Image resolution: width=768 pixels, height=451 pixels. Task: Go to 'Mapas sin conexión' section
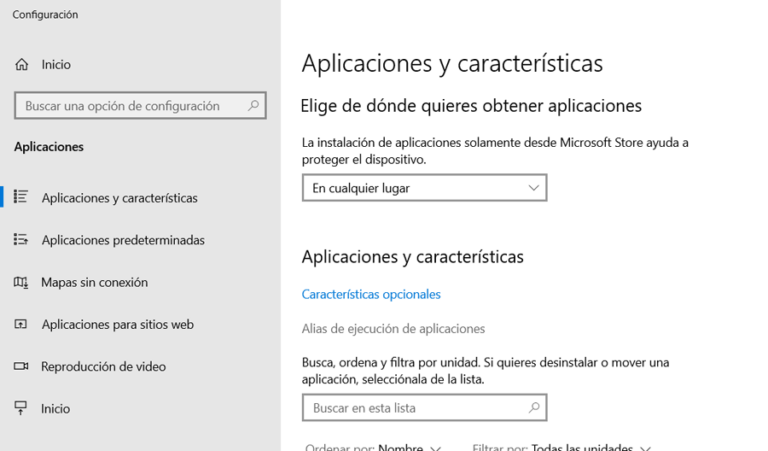pyautogui.click(x=94, y=282)
